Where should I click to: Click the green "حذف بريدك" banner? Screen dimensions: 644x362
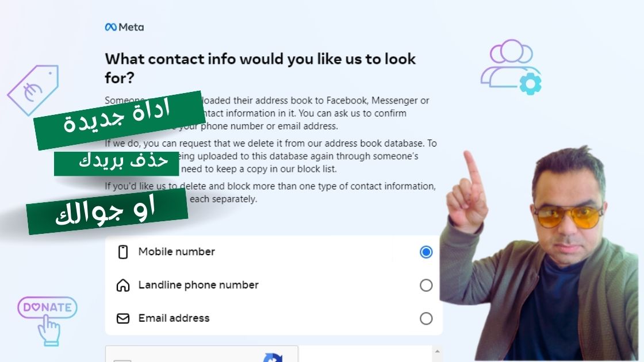124,162
